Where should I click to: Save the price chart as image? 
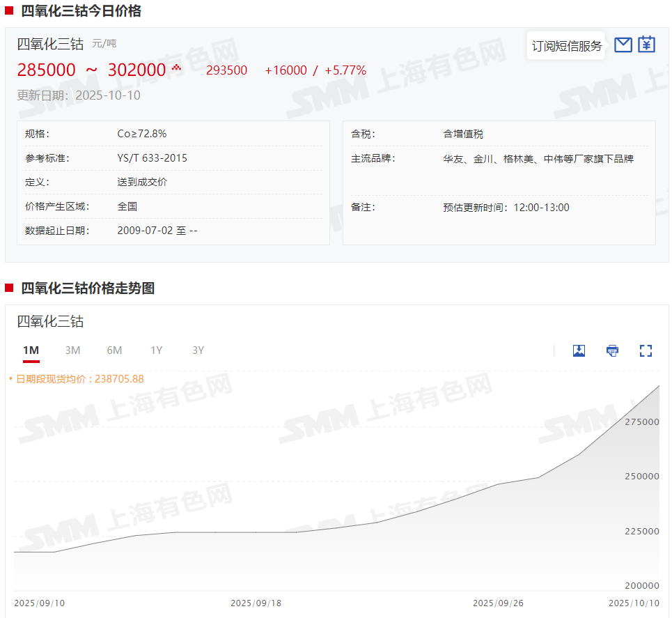[579, 350]
